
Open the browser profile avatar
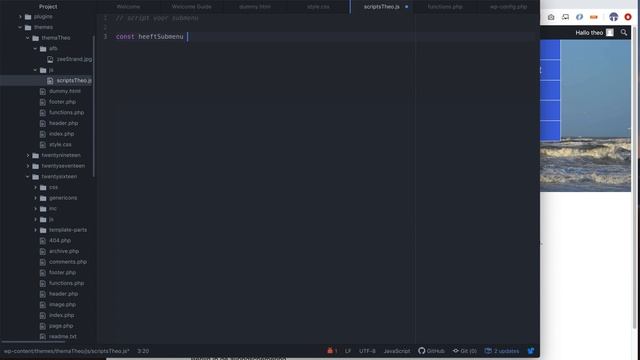click(x=613, y=17)
